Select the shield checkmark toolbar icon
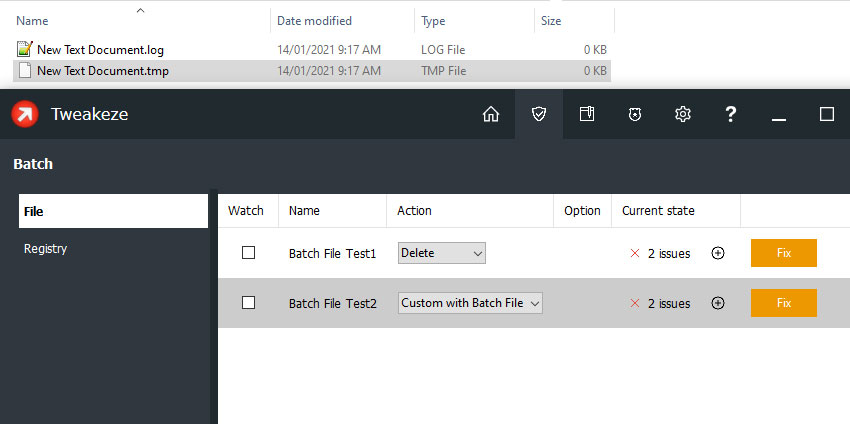The width and height of the screenshot is (850, 424). (539, 114)
